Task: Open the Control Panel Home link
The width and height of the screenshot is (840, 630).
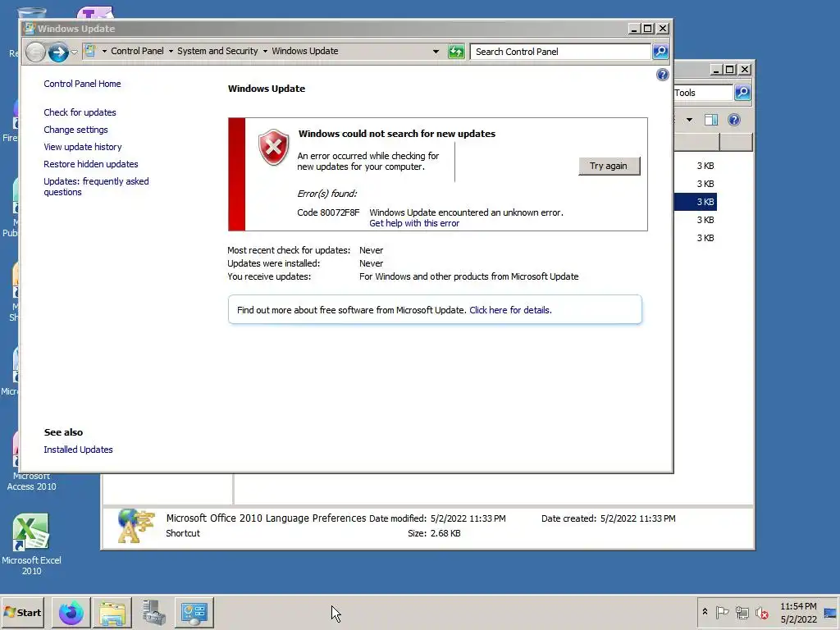Action: [x=82, y=84]
